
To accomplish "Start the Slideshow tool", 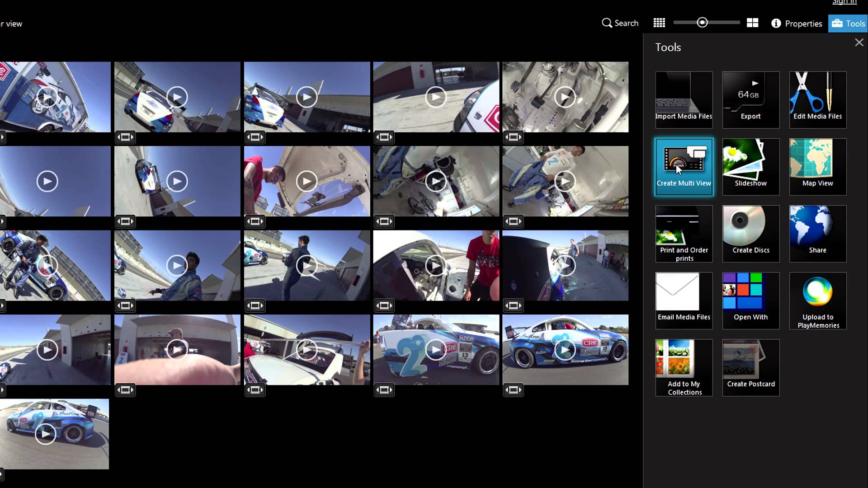I will click(x=750, y=166).
